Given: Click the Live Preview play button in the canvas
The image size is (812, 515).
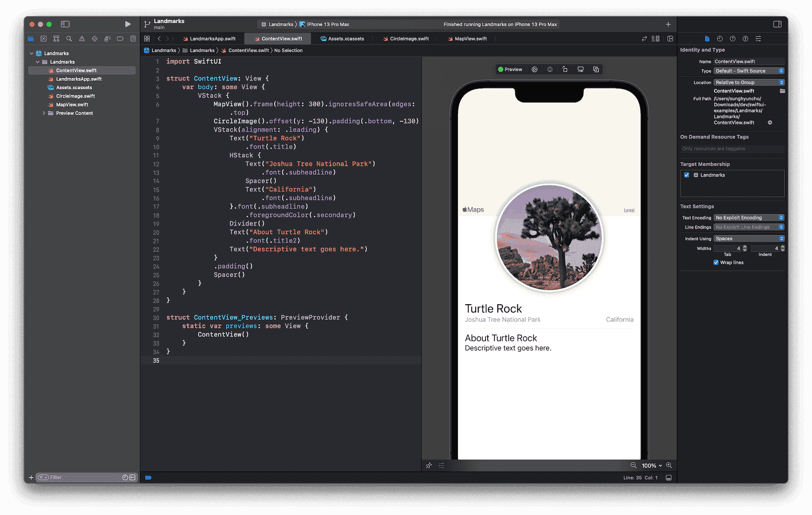Looking at the screenshot, I should point(535,69).
